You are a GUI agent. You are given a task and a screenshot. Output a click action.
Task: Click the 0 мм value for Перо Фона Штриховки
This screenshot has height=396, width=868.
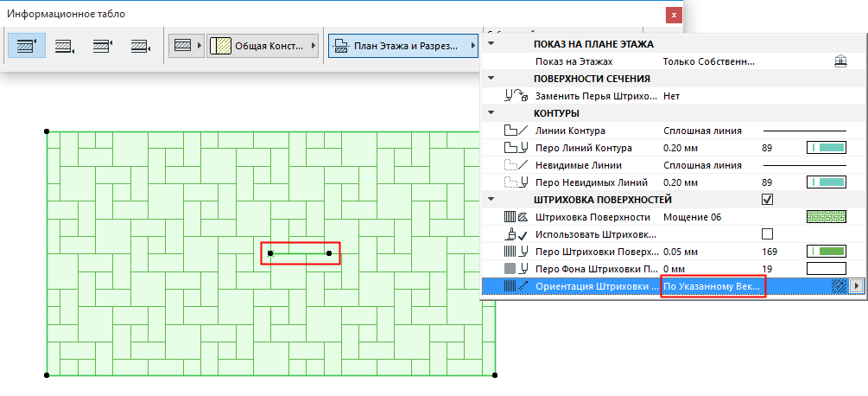pos(674,269)
